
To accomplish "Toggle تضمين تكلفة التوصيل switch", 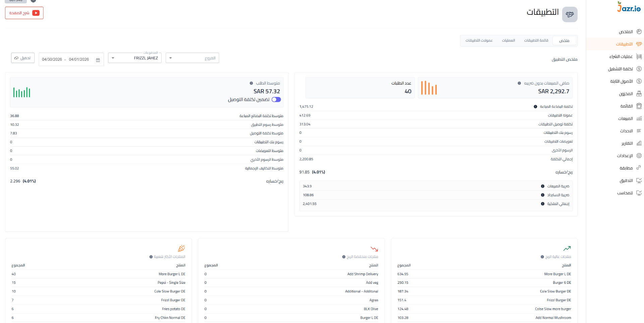I will tap(276, 100).
